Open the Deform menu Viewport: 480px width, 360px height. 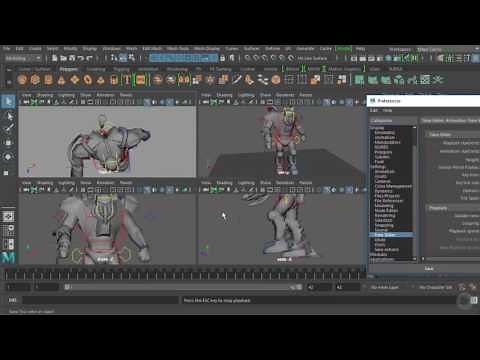[x=272, y=49]
